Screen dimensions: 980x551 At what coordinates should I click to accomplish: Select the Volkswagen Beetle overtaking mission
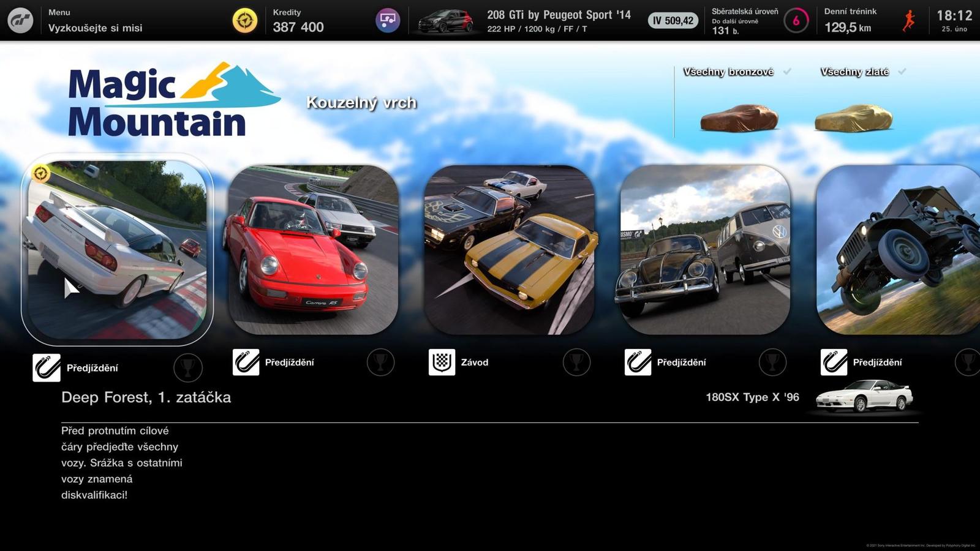point(705,250)
